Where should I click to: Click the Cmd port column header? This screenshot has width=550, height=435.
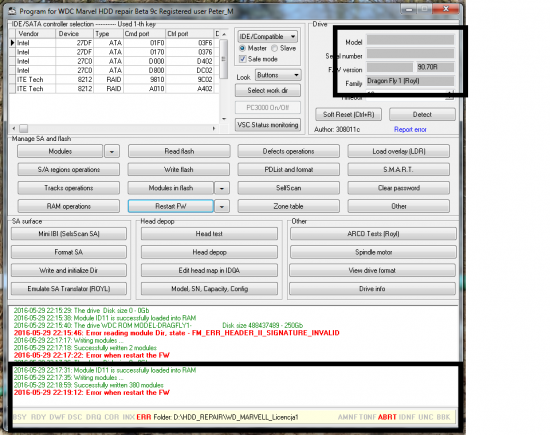(x=144, y=34)
